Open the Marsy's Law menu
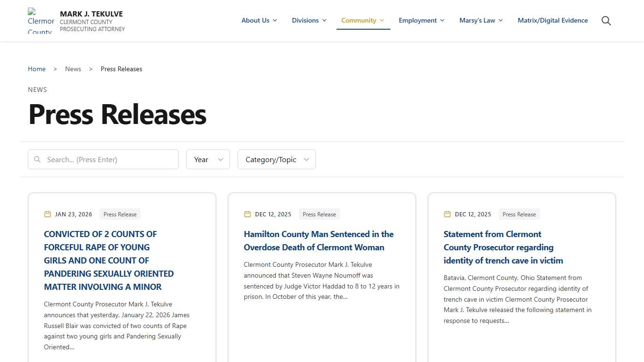644x362 pixels. 481,20
